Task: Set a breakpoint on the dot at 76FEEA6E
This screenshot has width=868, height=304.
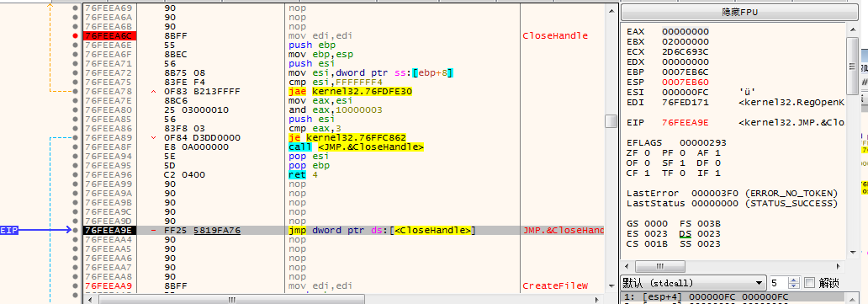Action: pos(75,45)
